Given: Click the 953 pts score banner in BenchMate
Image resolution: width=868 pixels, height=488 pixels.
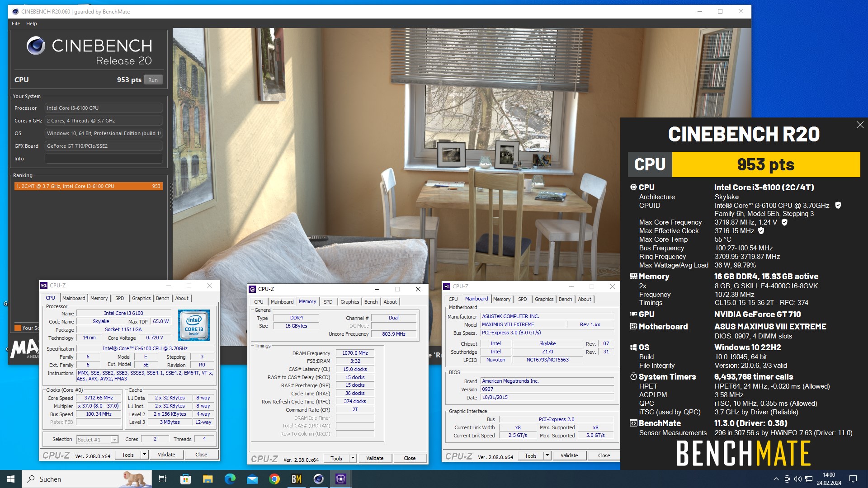Looking at the screenshot, I should coord(766,164).
